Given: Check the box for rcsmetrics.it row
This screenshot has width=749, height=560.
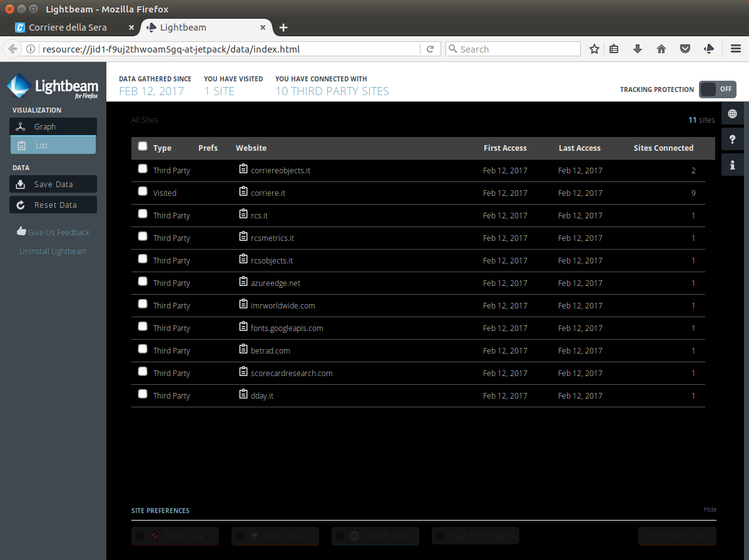Looking at the screenshot, I should point(142,236).
